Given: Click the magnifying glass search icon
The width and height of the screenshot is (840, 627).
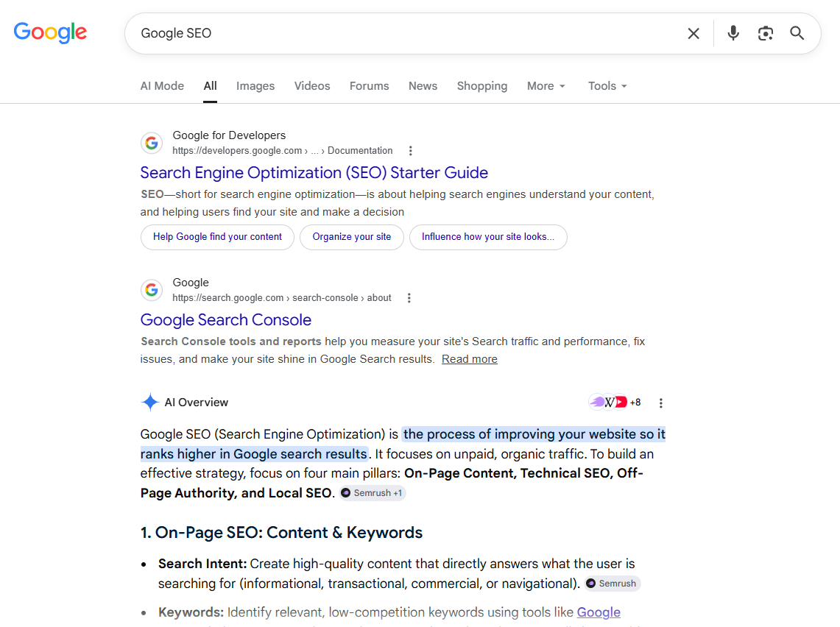Looking at the screenshot, I should click(x=797, y=33).
